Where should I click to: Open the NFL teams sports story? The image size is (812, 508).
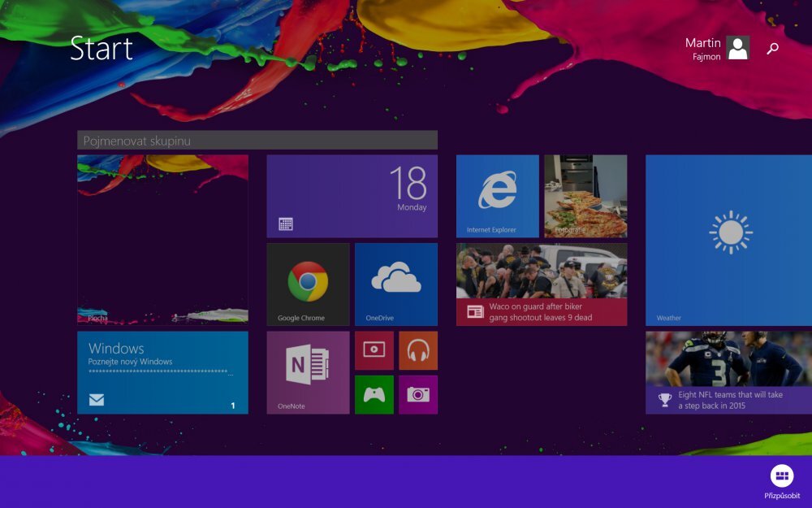coord(728,372)
